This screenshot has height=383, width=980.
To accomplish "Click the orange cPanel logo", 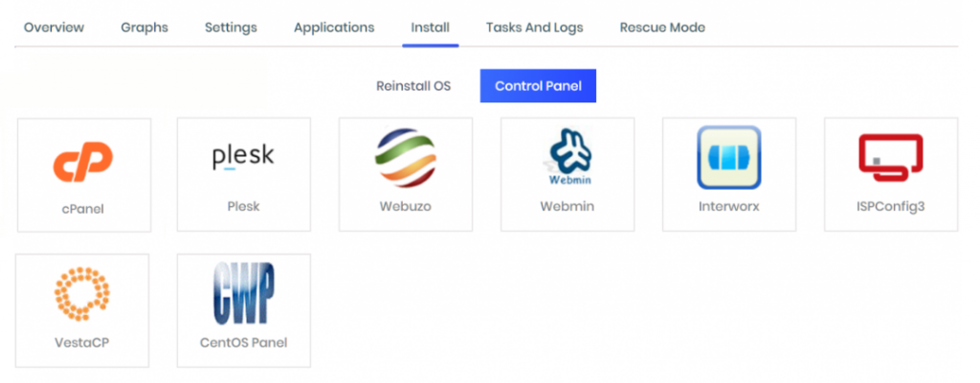I will click(x=83, y=162).
